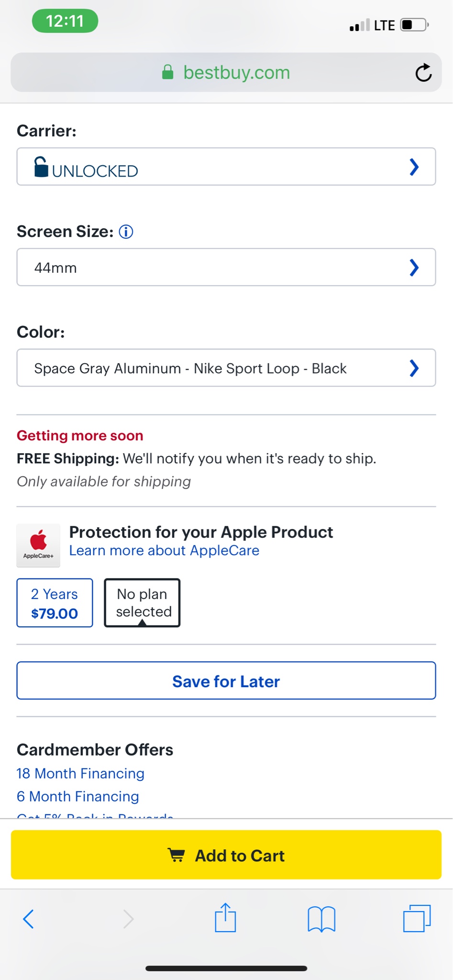Open the Safari bookmarks icon
This screenshot has width=453, height=980.
(321, 919)
